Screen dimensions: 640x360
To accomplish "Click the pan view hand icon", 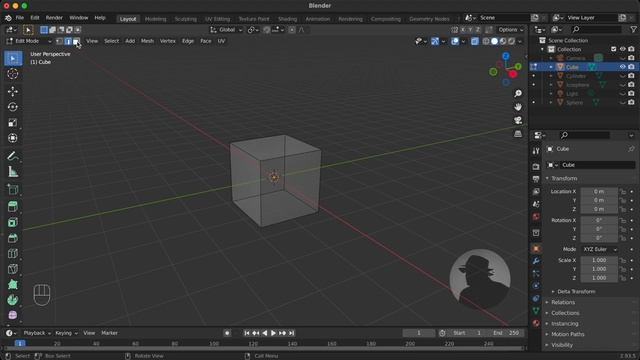I will 518,107.
